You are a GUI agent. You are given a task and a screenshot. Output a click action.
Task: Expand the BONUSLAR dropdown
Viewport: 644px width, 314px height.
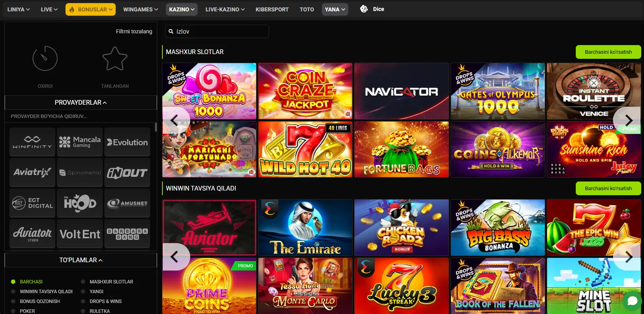91,9
